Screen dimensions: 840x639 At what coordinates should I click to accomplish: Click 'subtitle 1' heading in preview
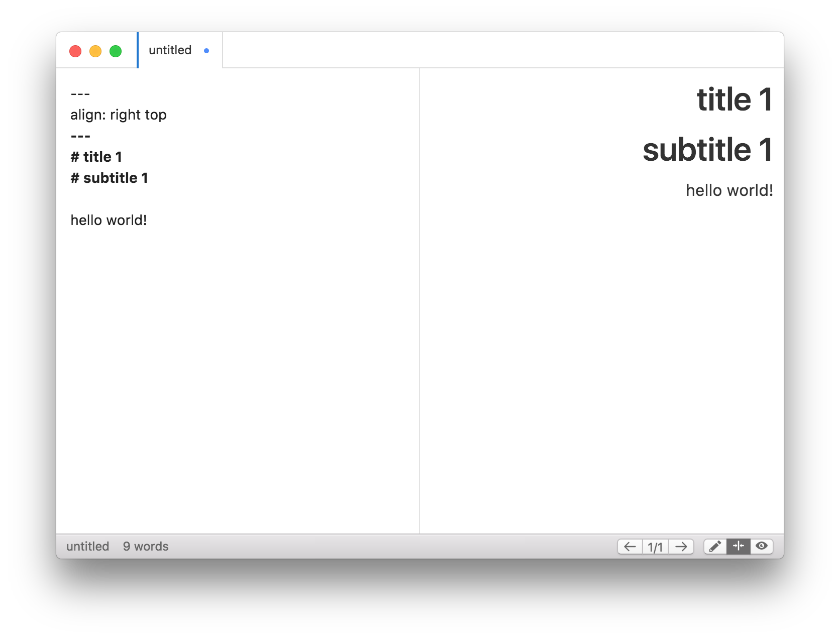pyautogui.click(x=707, y=150)
